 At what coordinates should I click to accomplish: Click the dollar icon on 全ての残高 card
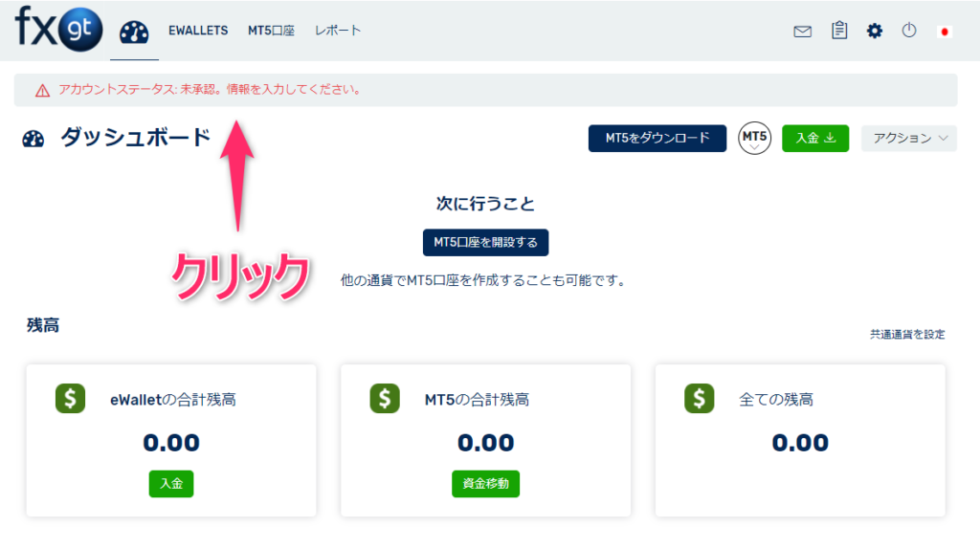(699, 398)
